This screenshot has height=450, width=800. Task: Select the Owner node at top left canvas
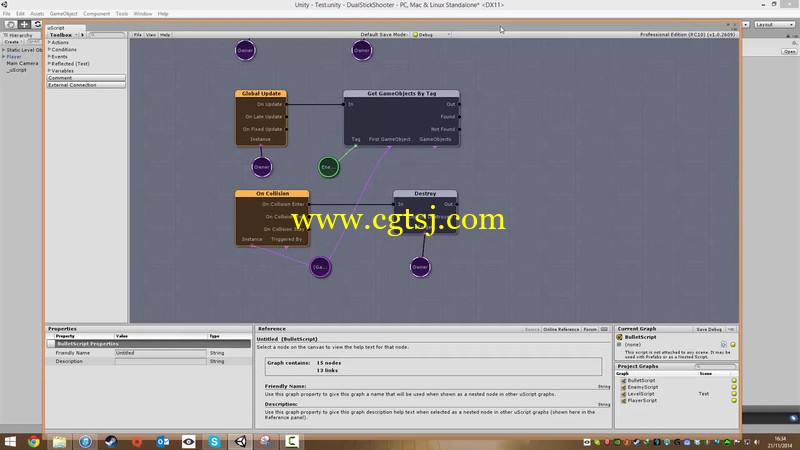[x=245, y=51]
